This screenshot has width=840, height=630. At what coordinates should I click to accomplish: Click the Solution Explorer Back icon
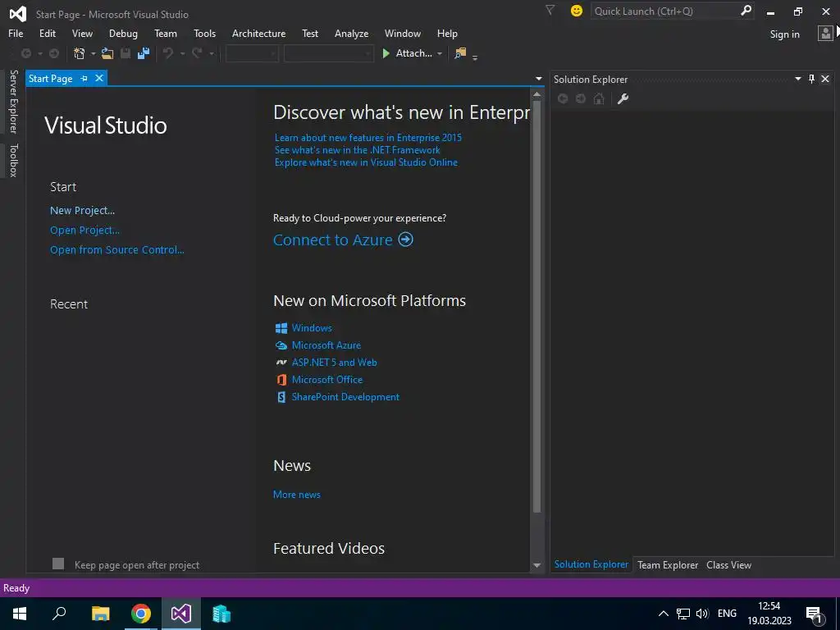pyautogui.click(x=563, y=98)
